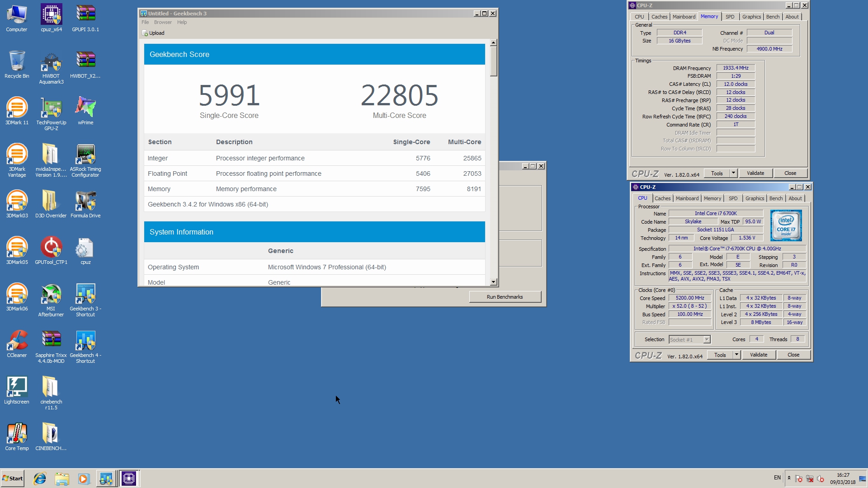Launch Lightscreen shortcut
Image resolution: width=868 pixels, height=488 pixels.
[x=17, y=390]
